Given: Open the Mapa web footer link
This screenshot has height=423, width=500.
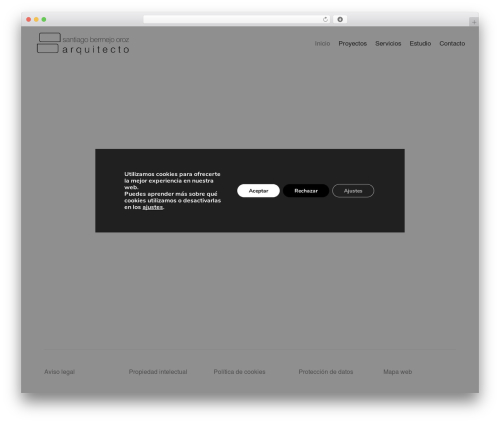Looking at the screenshot, I should tap(398, 372).
